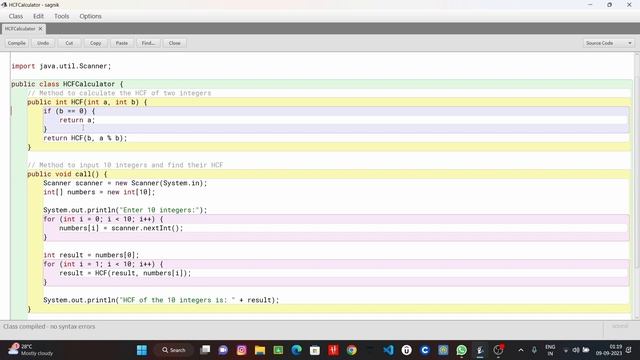Screen dimensions: 640x360
Task: Open the Windows Start menu
Action: click(142, 350)
